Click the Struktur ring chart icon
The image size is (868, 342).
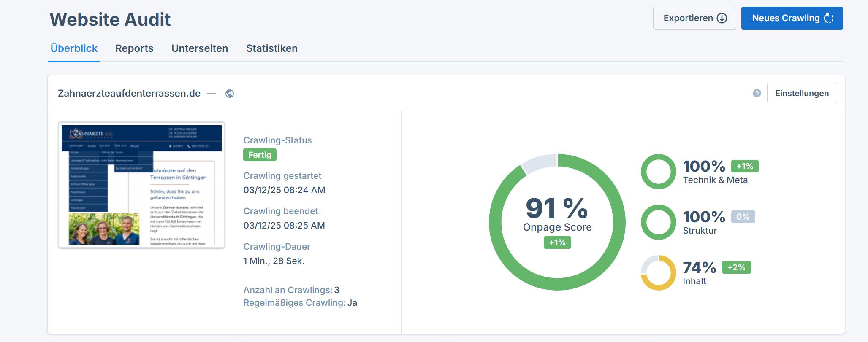click(x=658, y=222)
